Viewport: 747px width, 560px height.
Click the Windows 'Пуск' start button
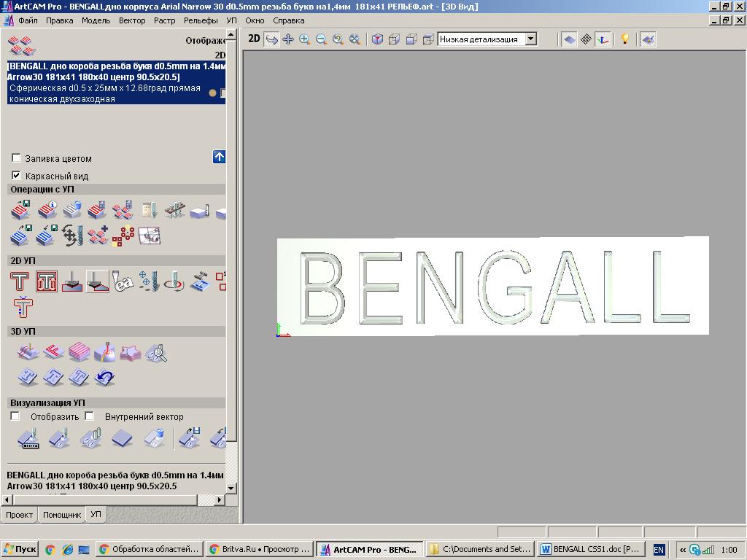click(20, 550)
